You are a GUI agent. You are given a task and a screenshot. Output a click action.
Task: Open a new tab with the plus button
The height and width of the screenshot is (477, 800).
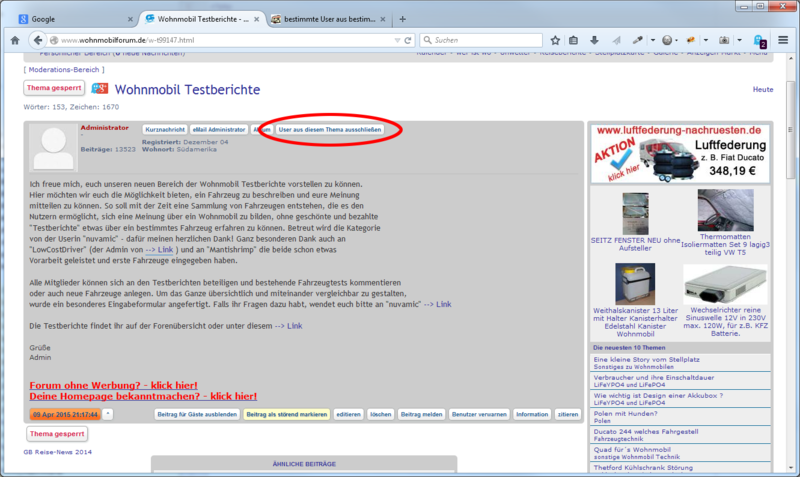[x=403, y=19]
